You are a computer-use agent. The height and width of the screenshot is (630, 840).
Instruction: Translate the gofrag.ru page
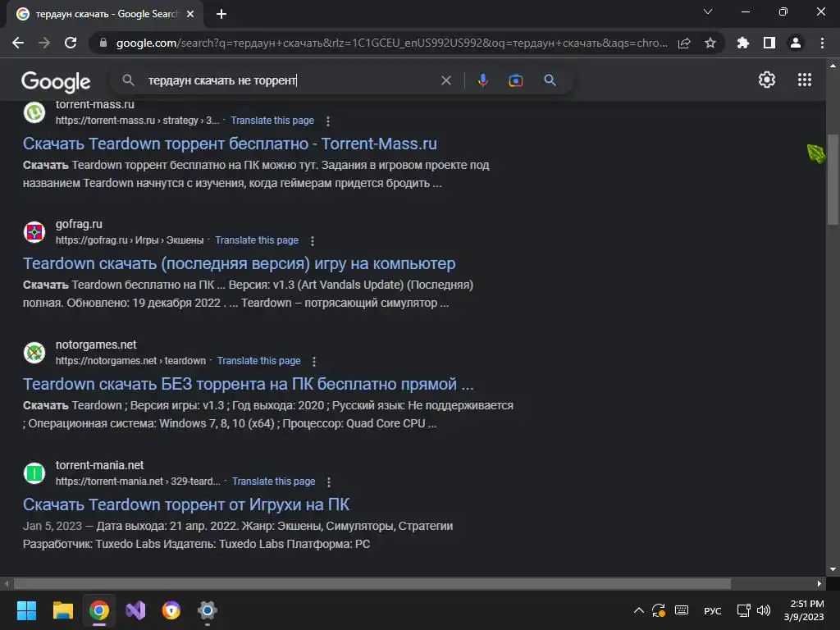257,240
